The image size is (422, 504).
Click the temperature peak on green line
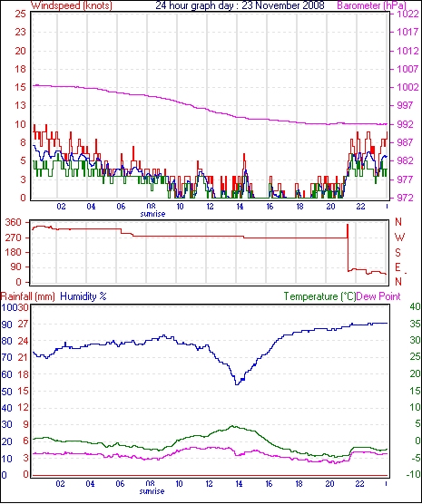click(x=231, y=426)
